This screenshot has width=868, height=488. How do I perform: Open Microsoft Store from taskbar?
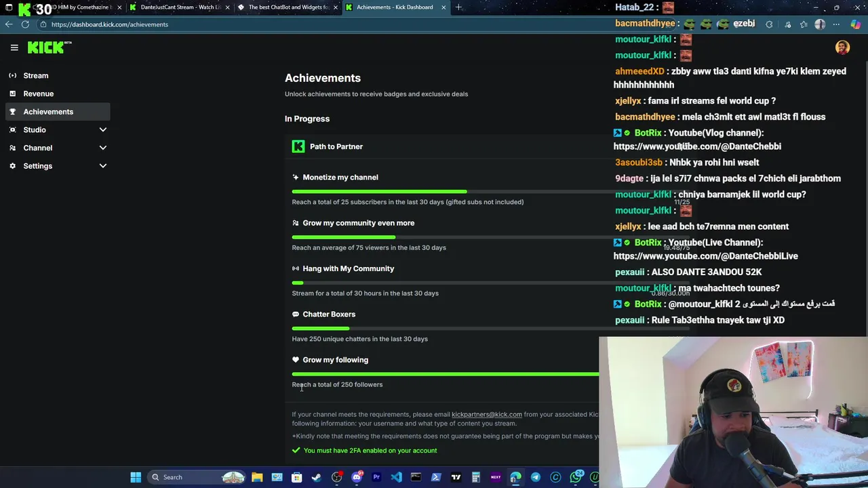[296, 477]
